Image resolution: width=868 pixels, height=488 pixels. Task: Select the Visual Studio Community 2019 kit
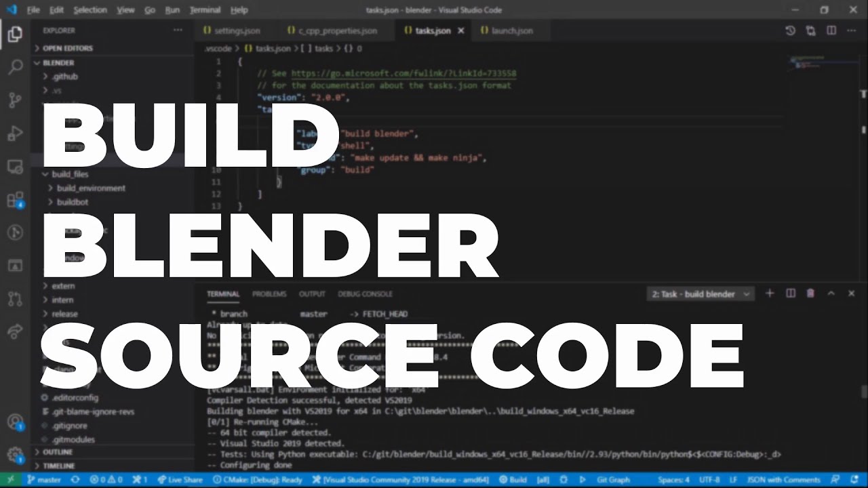pos(402,480)
